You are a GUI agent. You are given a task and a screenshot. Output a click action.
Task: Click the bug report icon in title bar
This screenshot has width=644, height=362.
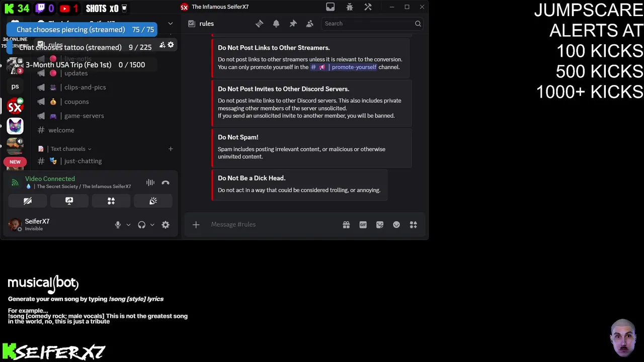coord(349,7)
